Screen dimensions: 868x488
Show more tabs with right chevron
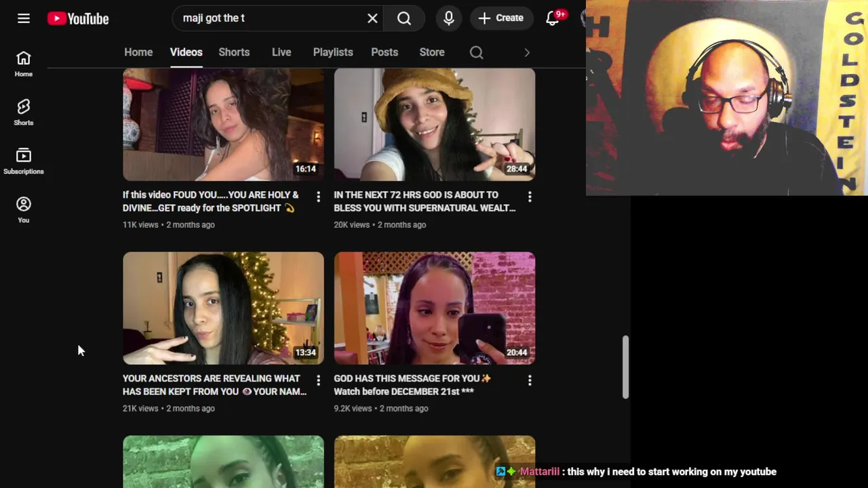pos(527,52)
